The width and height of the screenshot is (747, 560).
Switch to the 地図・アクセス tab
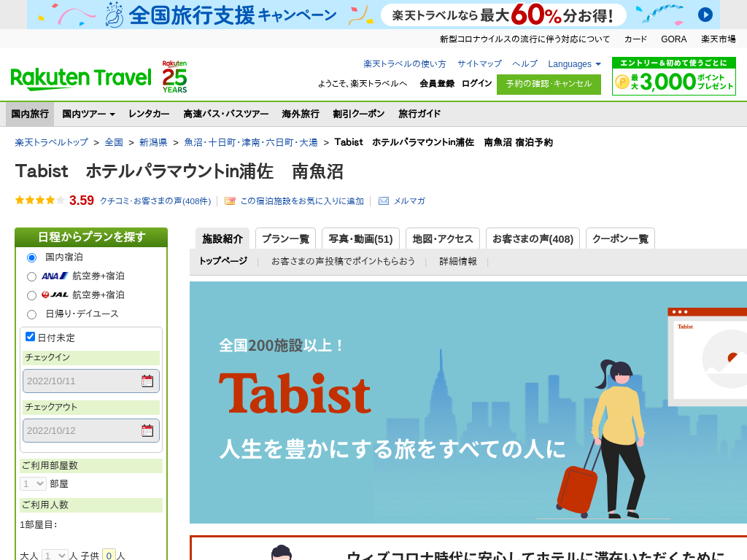443,238
